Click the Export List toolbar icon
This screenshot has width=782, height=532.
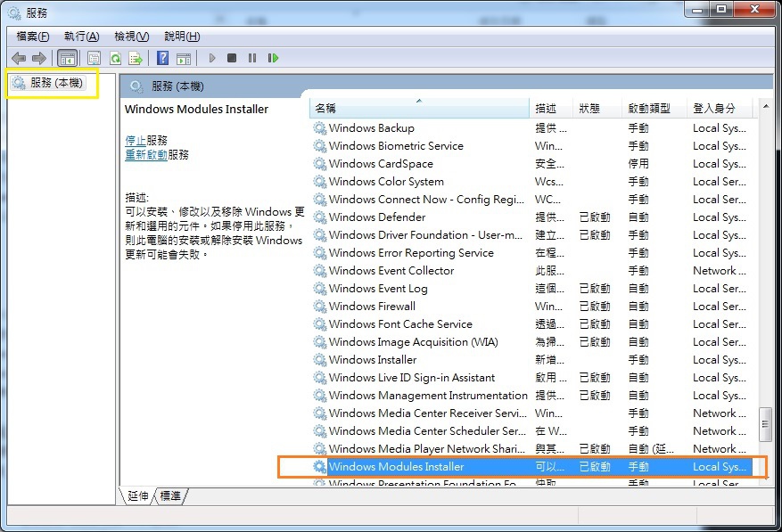coord(136,58)
